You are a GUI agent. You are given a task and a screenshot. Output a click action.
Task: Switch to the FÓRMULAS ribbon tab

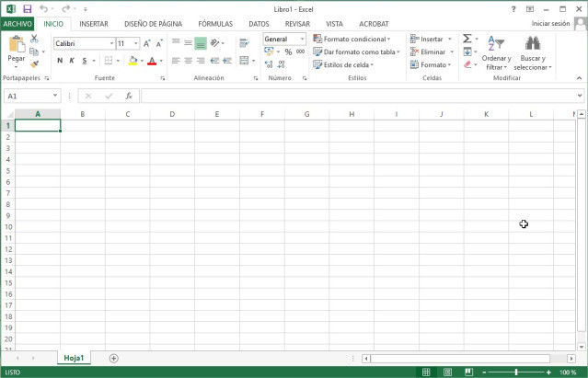[215, 24]
